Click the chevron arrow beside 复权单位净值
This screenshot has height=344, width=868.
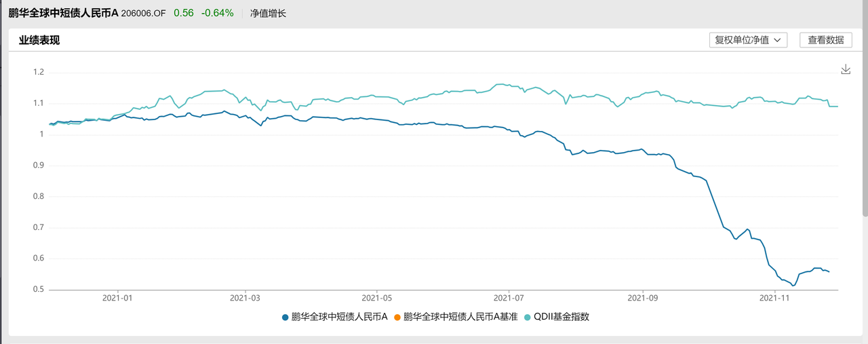(x=777, y=40)
